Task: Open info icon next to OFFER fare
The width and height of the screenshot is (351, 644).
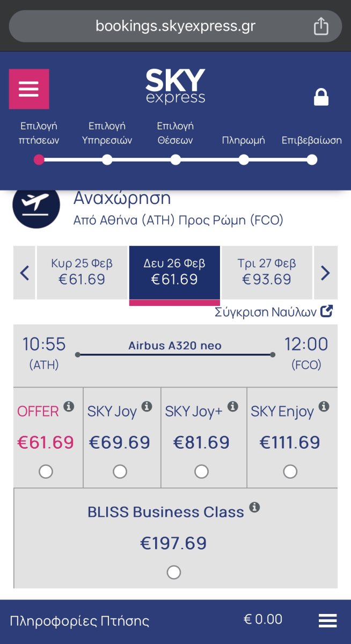Action: (x=69, y=406)
